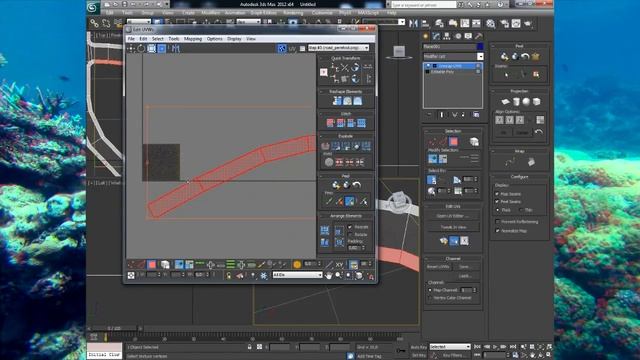Open the All IDs dropdown in Edit UVWs
The width and height of the screenshot is (640, 360).
coord(297,275)
